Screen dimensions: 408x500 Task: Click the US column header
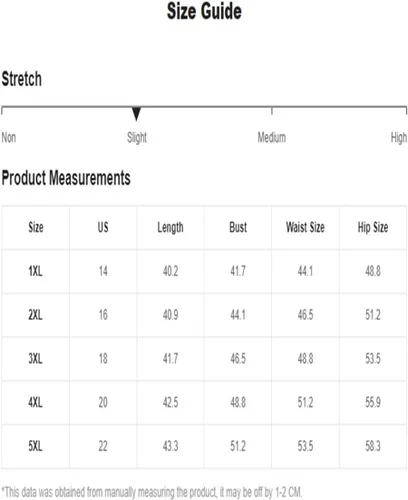(x=103, y=227)
